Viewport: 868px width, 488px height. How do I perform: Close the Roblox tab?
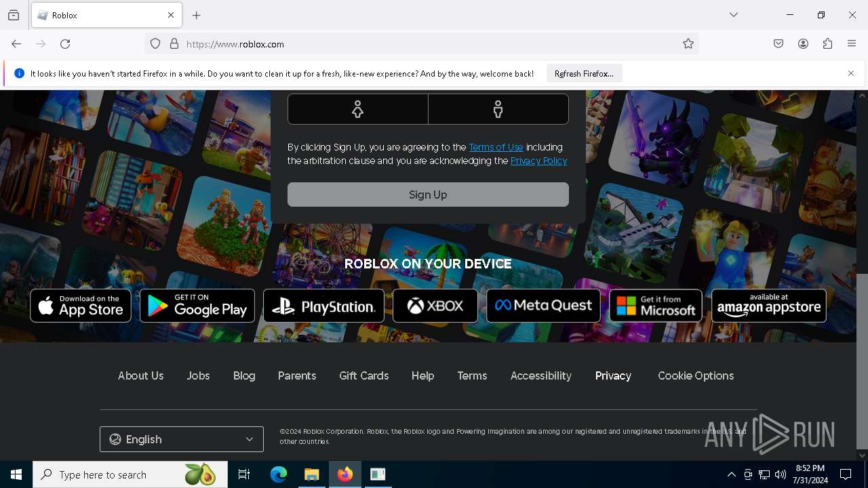click(x=171, y=15)
